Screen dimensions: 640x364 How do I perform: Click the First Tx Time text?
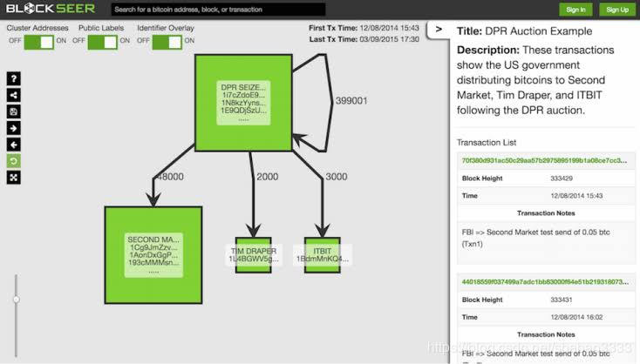pos(364,28)
